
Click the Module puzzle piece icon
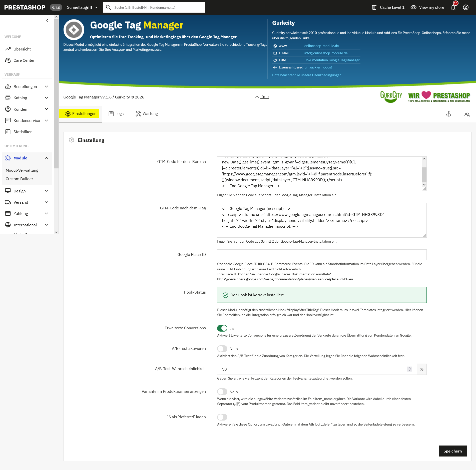tap(8, 158)
